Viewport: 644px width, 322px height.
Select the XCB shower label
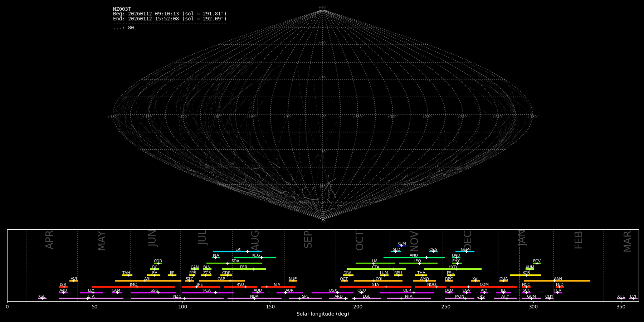[526, 273]
